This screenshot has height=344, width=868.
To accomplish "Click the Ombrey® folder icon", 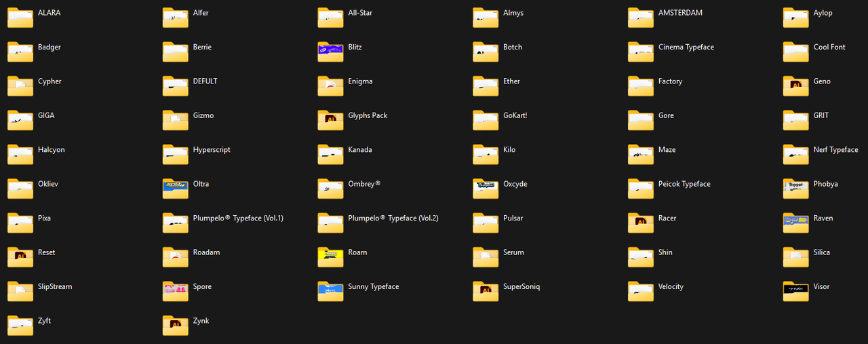I will point(331,189).
